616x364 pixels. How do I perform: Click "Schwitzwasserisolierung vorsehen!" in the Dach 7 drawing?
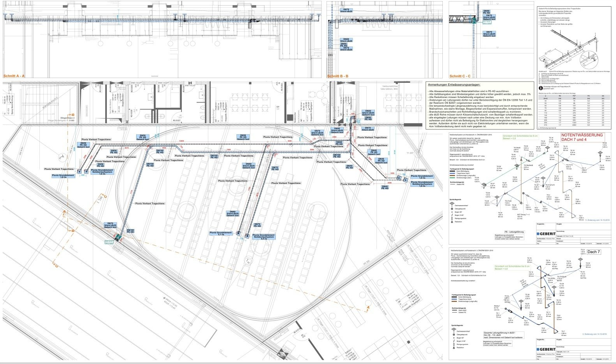pos(463,281)
